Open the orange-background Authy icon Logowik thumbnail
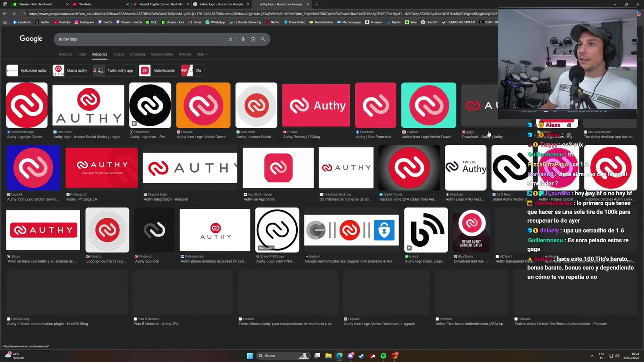The image size is (644, 362). pyautogui.click(x=203, y=105)
